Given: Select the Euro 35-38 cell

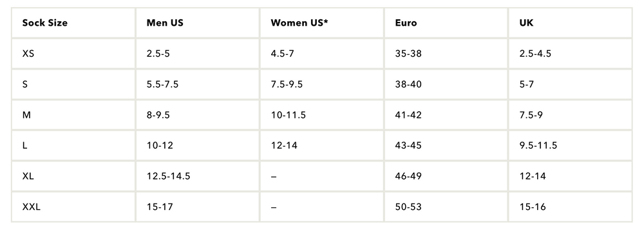Looking at the screenshot, I should [446, 53].
